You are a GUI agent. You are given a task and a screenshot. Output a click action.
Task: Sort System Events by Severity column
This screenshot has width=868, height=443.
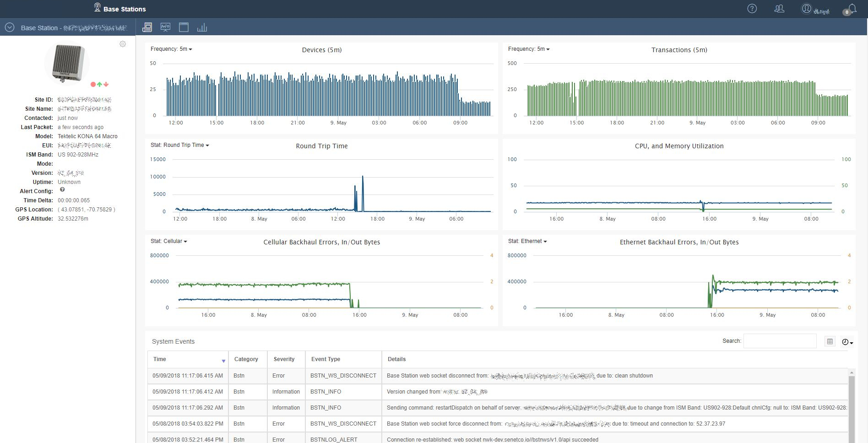coord(286,359)
